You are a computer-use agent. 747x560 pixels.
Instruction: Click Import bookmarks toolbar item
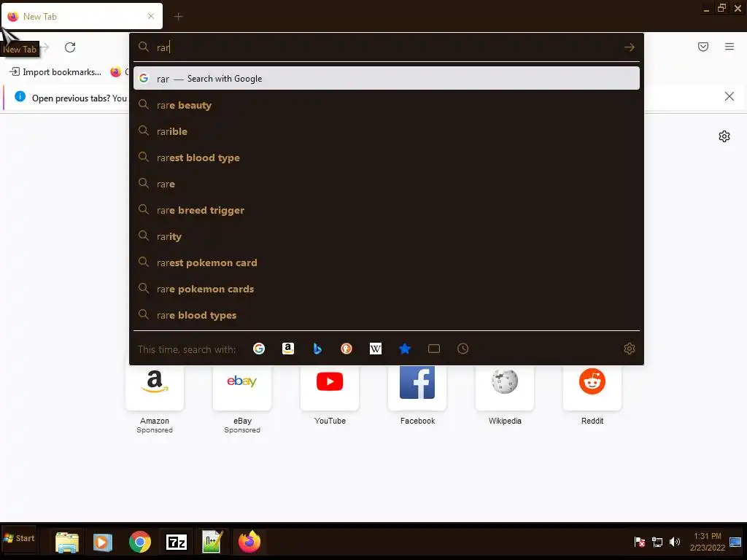point(55,72)
